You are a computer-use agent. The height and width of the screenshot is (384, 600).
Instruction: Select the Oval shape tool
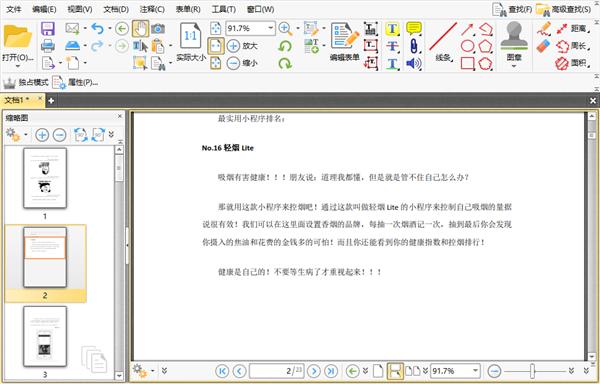468,46
